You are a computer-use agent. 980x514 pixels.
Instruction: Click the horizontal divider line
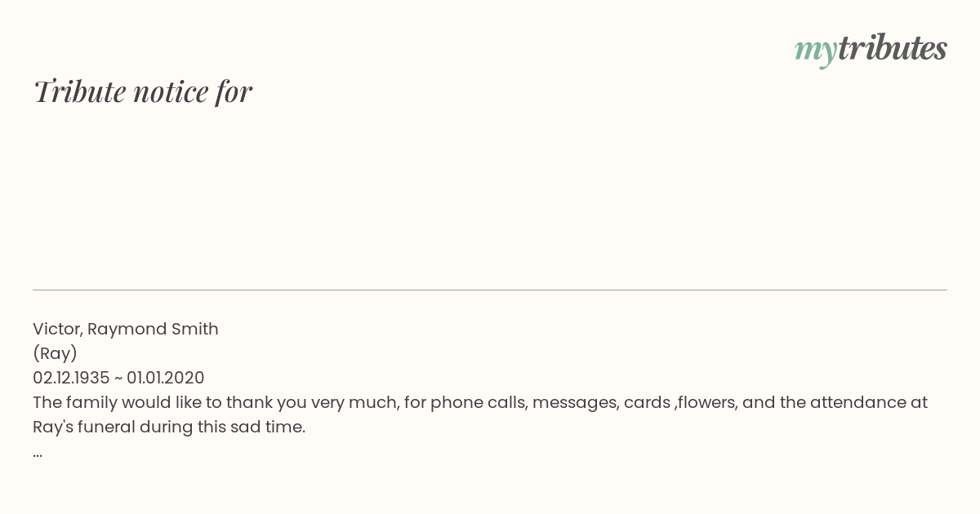pyautogui.click(x=490, y=290)
